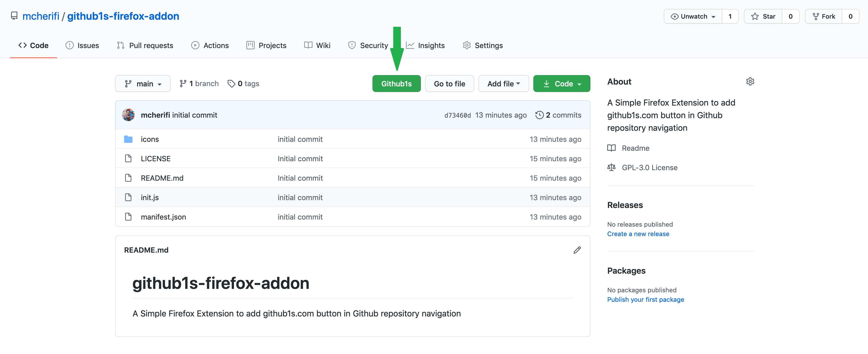868x354 pixels.
Task: Open the main branch selector dropdown
Action: click(x=142, y=84)
